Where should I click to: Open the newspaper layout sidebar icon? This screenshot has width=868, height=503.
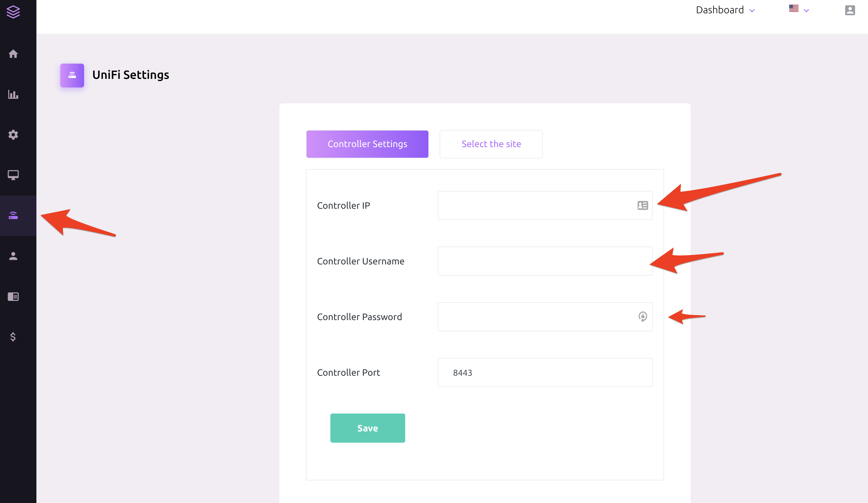tap(13, 297)
